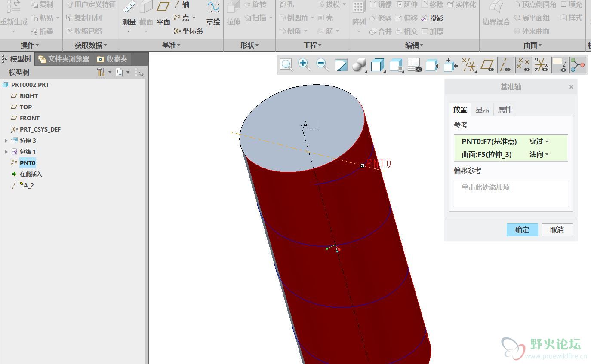Screen dimensions: 591x364
Task: Expand the 工程 group menu
Action: 312,45
